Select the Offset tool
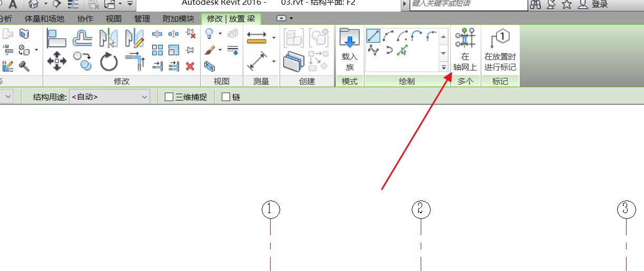The image size is (644, 271). (x=83, y=38)
